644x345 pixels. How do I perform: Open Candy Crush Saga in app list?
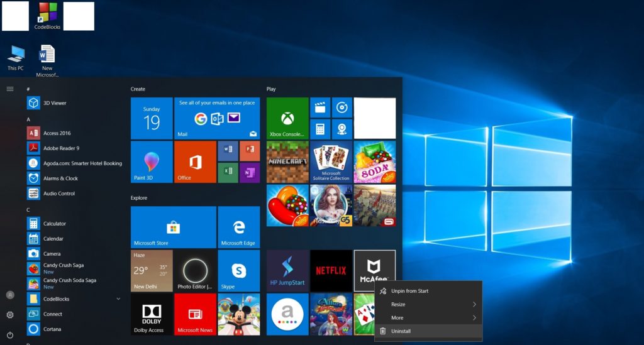(x=74, y=269)
